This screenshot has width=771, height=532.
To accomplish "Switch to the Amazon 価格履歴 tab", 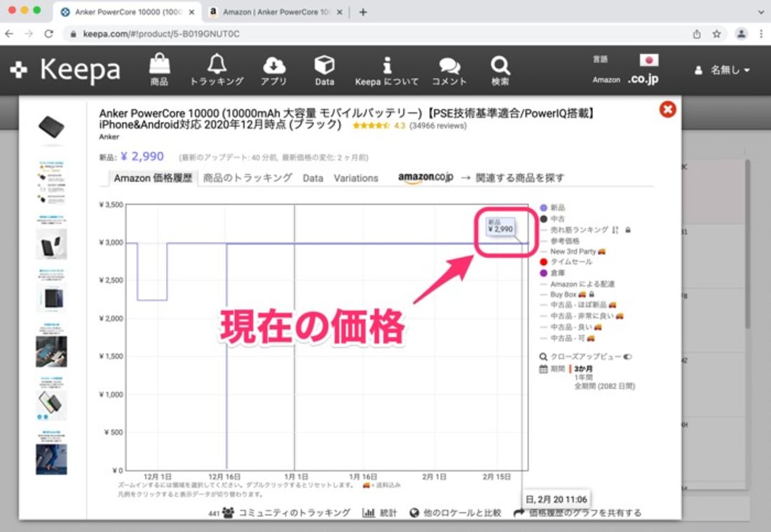I will 153,178.
